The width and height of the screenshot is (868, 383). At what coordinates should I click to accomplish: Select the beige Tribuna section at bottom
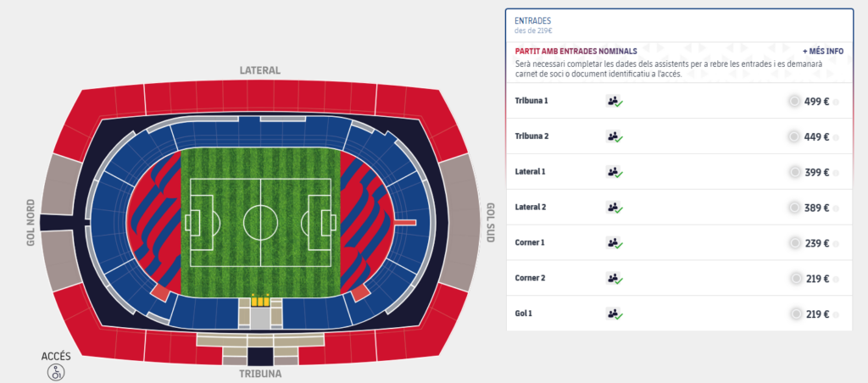(260, 341)
